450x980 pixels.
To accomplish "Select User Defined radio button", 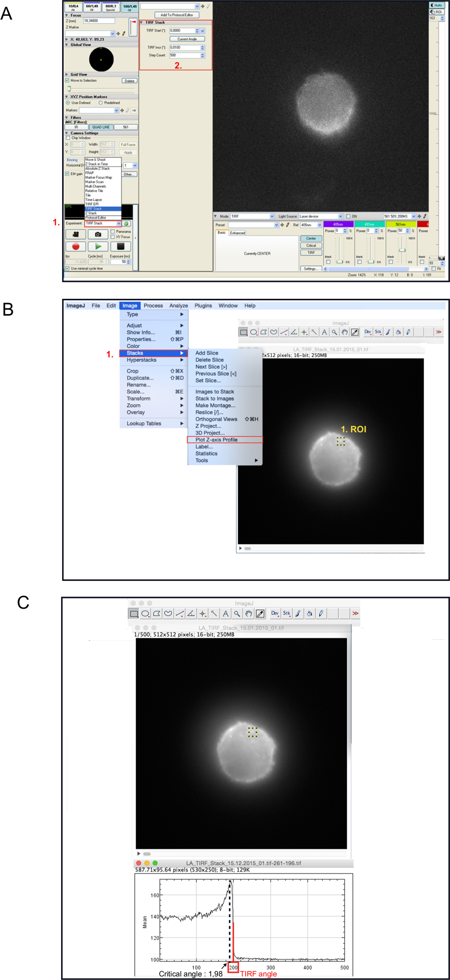I will tap(68, 103).
